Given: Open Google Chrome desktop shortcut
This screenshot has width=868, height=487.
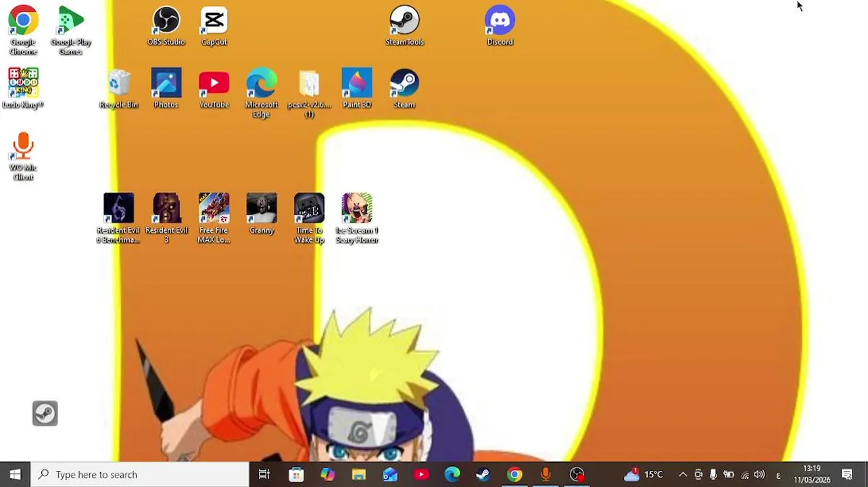Looking at the screenshot, I should click(23, 30).
